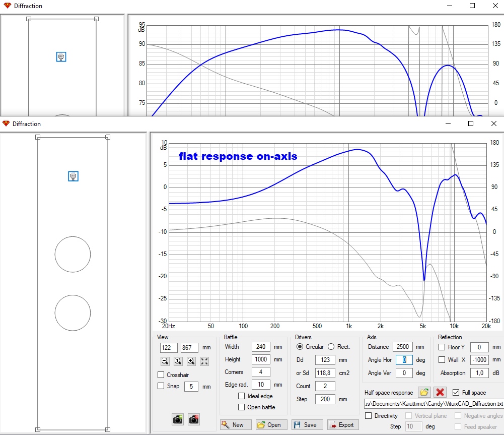This screenshot has height=435, width=504.
Task: Click the delete snapshot camera icon
Action: tap(194, 419)
